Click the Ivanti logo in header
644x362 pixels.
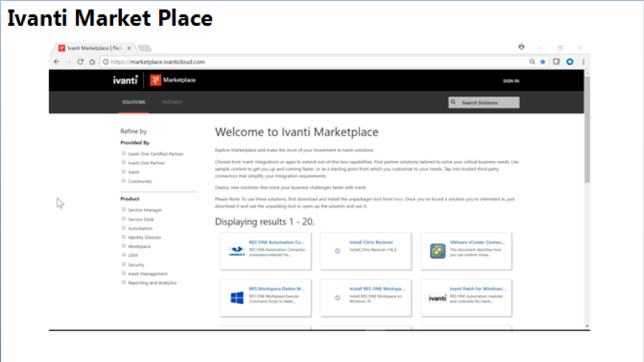click(x=125, y=80)
